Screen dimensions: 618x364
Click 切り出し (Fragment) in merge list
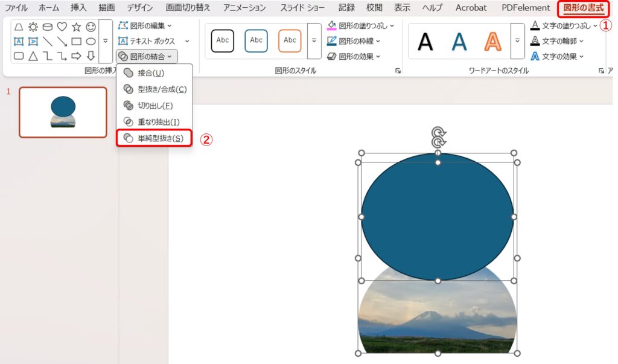pyautogui.click(x=154, y=106)
